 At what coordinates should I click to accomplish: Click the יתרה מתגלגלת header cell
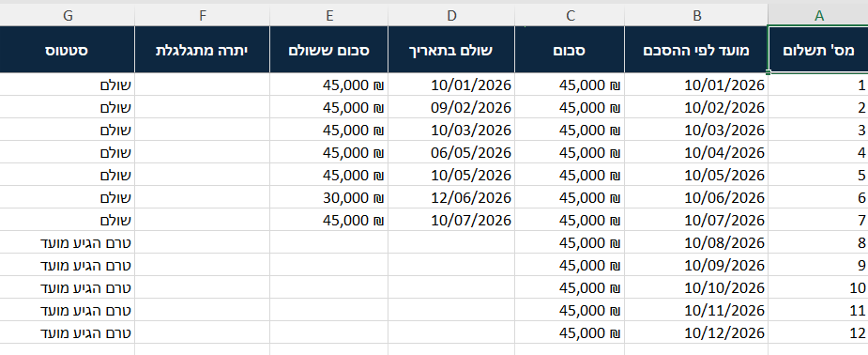tap(203, 49)
